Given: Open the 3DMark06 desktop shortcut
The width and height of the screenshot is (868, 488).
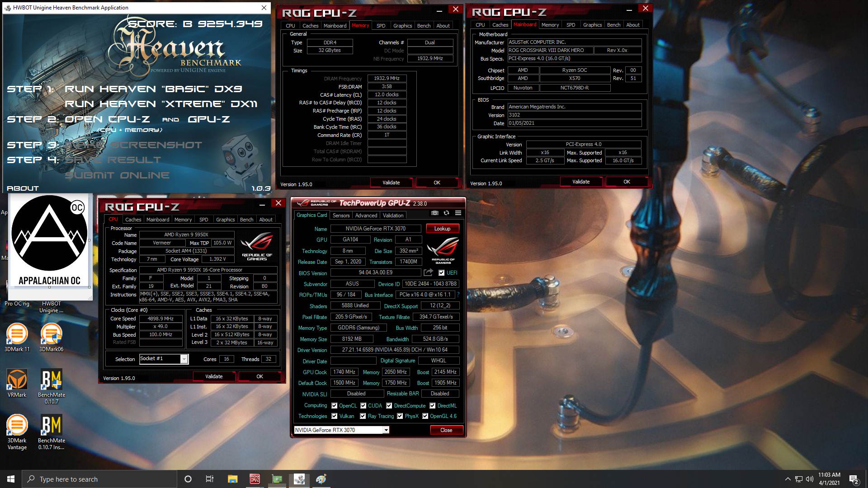Looking at the screenshot, I should coord(51,338).
